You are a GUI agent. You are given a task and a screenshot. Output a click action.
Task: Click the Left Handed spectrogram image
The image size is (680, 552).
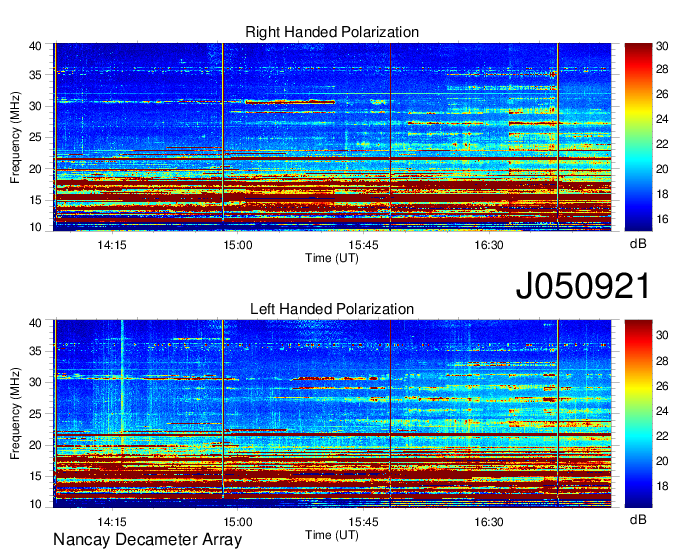tap(332, 414)
